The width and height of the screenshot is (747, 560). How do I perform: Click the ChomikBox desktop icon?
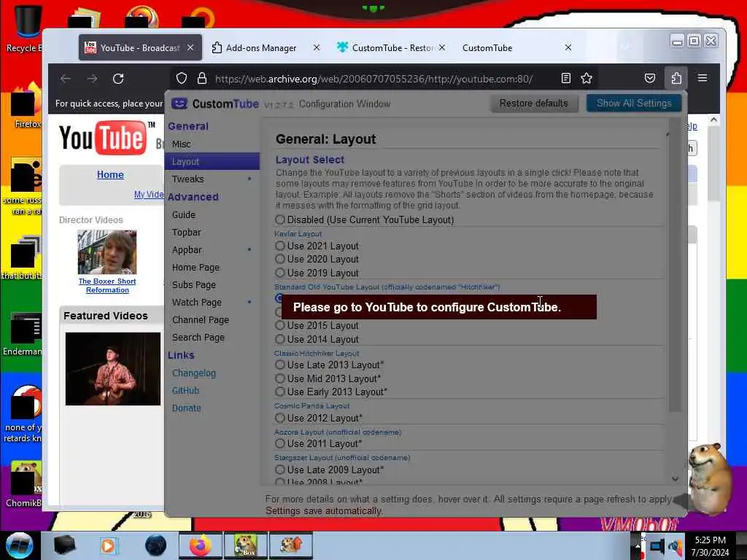pos(26,478)
